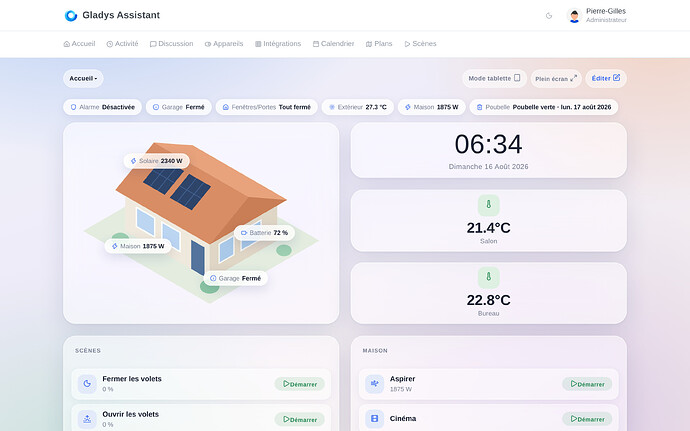This screenshot has width=690, height=431.
Task: Click the Discussion chat bubble icon
Action: pos(153,44)
